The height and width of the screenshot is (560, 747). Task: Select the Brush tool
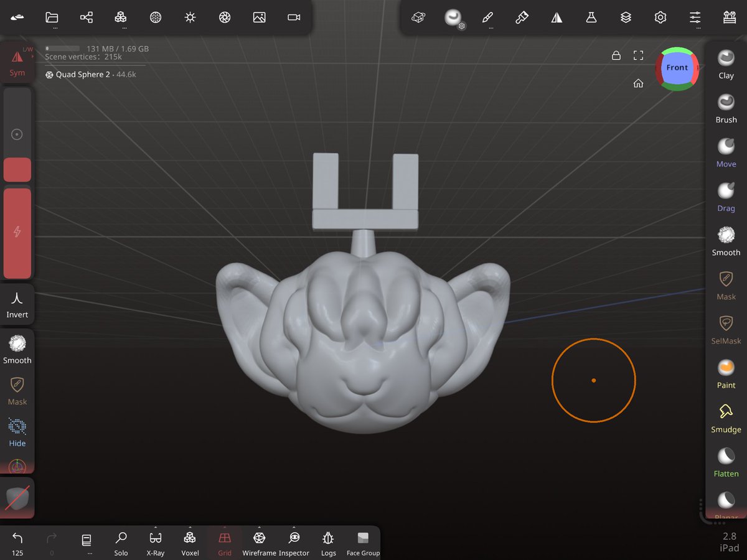[726, 108]
